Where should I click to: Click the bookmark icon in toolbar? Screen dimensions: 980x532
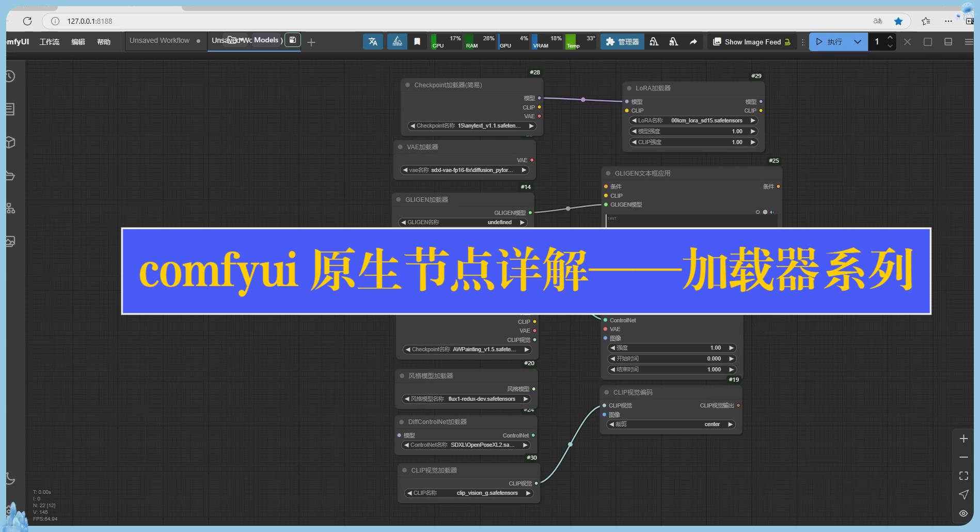[417, 42]
